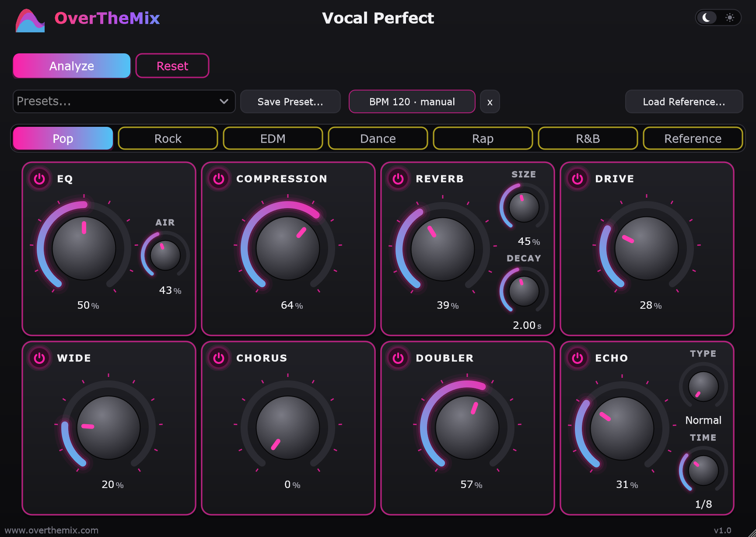This screenshot has width=756, height=537.
Task: Switch to light mode sun icon
Action: (x=730, y=17)
